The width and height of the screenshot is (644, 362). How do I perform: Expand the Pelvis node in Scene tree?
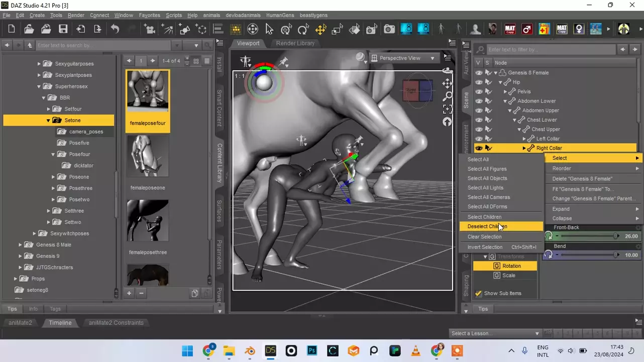[x=505, y=92]
